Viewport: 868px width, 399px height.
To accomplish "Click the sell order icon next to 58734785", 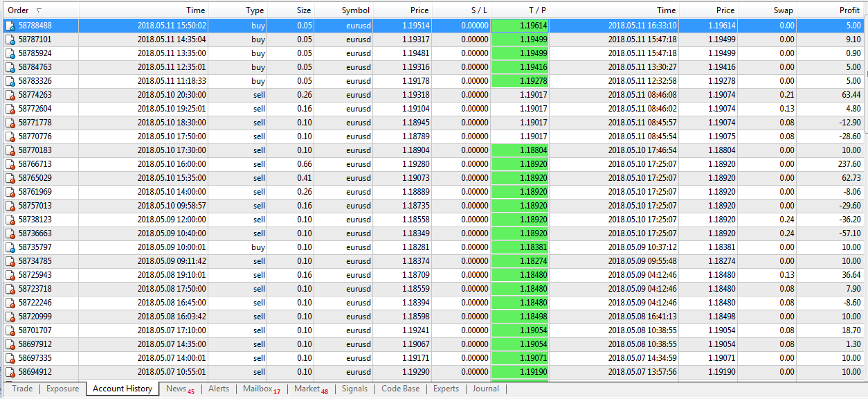I will 10,261.
